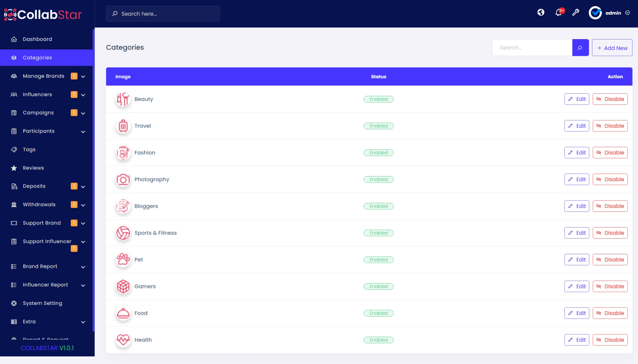Viewport: 638px width, 364px height.
Task: Click the wrench tool icon in header
Action: [576, 12]
